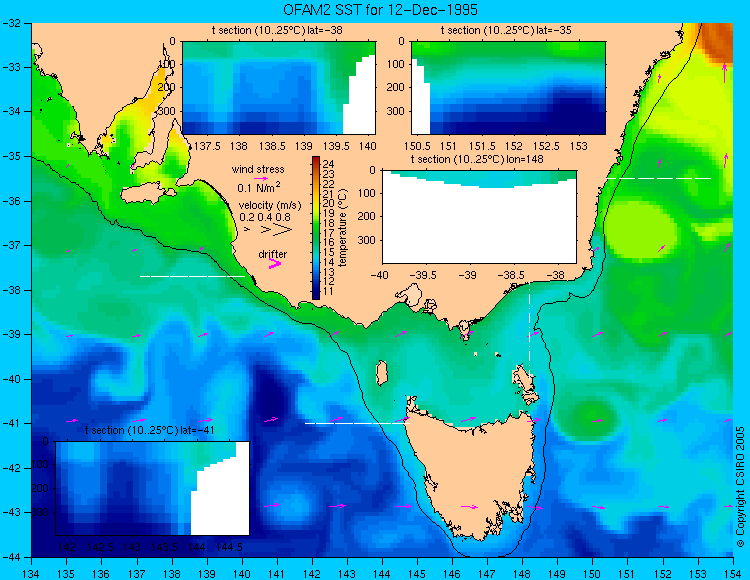750x580 pixels.
Task: Click the '145' longitude axis label
Action: [x=417, y=574]
